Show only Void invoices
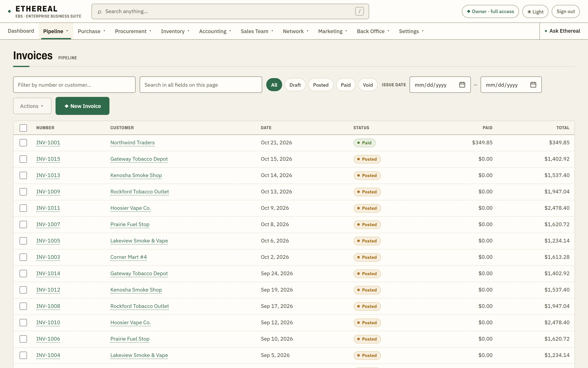This screenshot has height=368, width=588. coord(368,85)
